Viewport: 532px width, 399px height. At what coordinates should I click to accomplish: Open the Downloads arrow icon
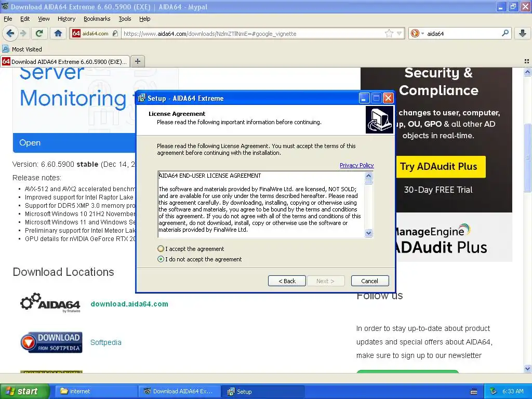523,33
